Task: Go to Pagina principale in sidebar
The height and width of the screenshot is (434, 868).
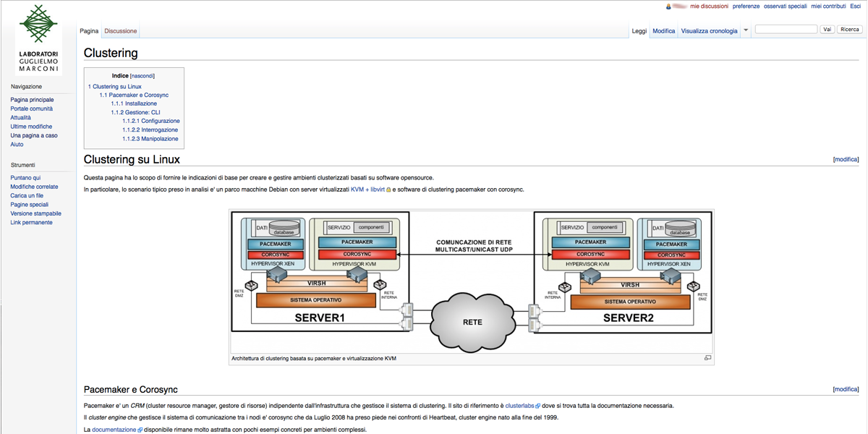Action: pos(32,100)
